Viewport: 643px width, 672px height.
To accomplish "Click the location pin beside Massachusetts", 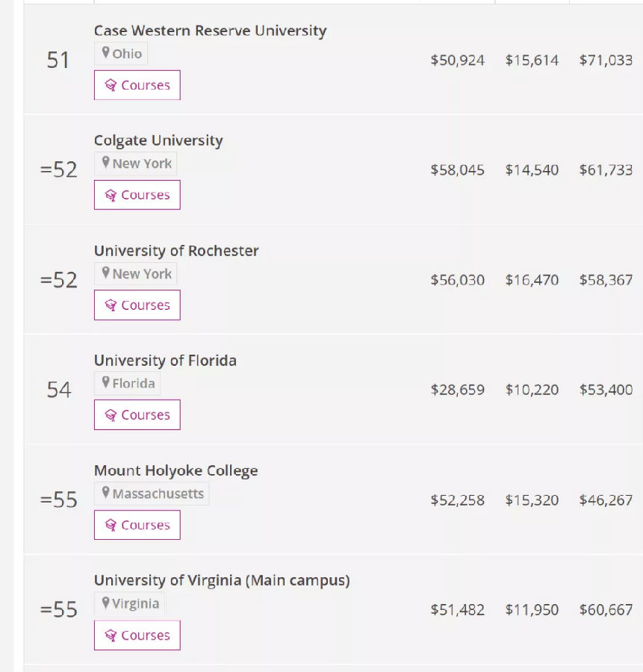I will click(106, 493).
